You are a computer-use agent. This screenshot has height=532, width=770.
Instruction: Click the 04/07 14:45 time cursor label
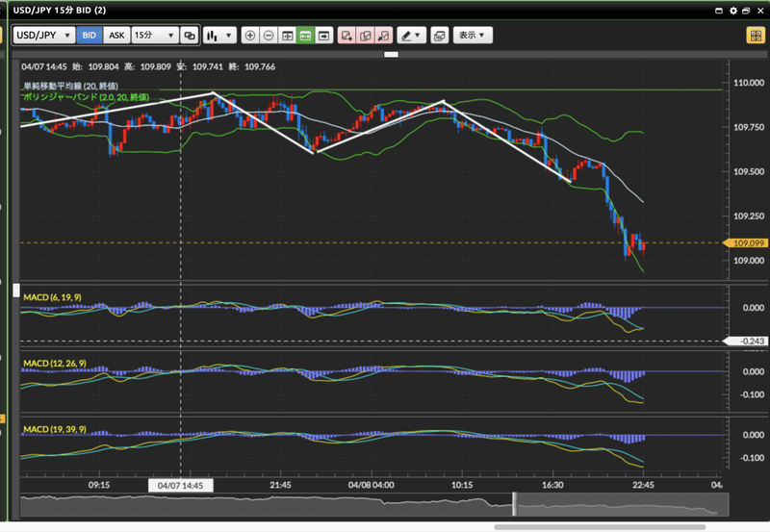click(x=181, y=486)
